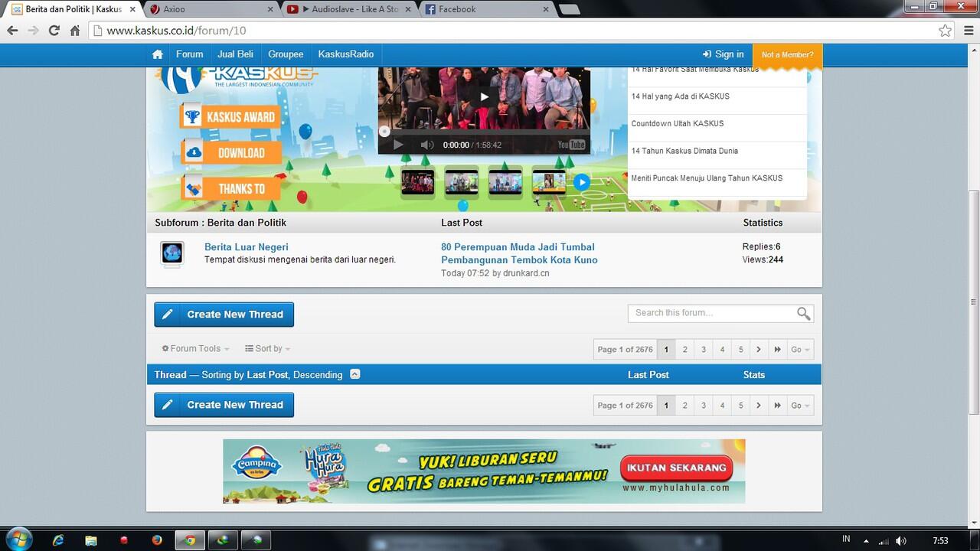Switch to the Axioo browser tab

coord(211,9)
